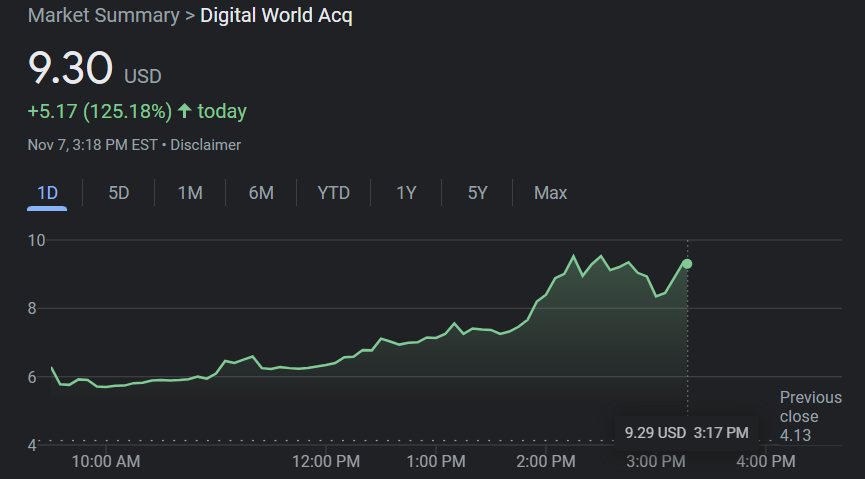Click the +5.17 (125.18%) change value

coord(100,111)
